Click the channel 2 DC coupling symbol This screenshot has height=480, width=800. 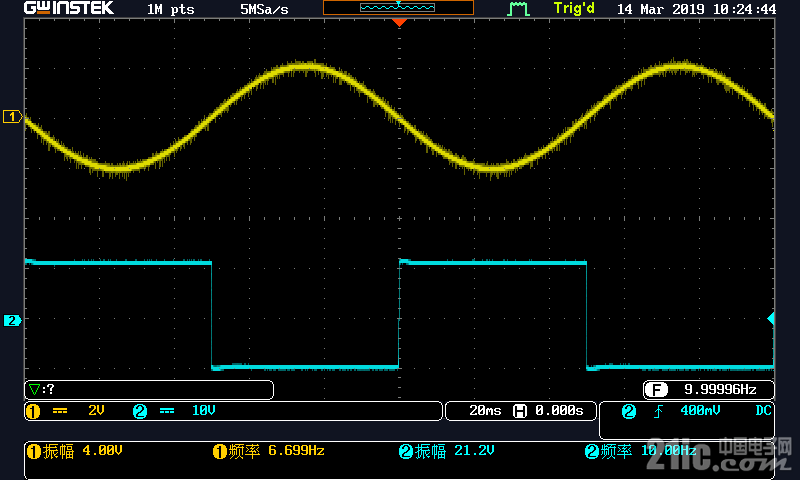click(167, 411)
